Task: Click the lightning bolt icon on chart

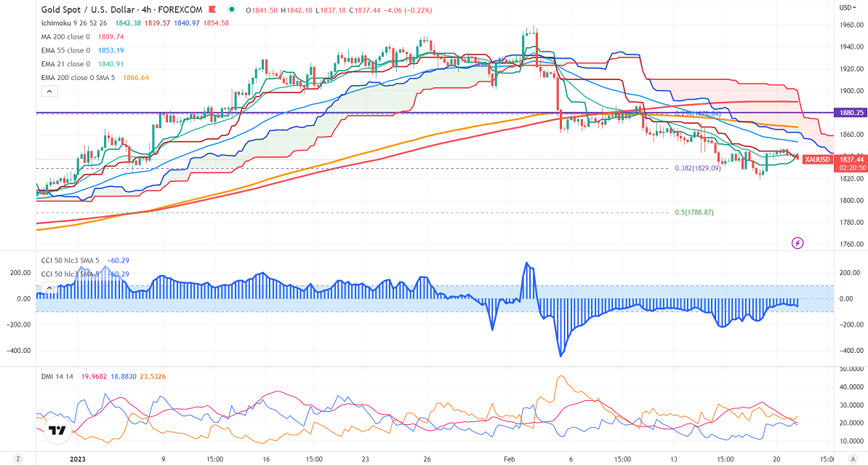Action: pyautogui.click(x=798, y=242)
